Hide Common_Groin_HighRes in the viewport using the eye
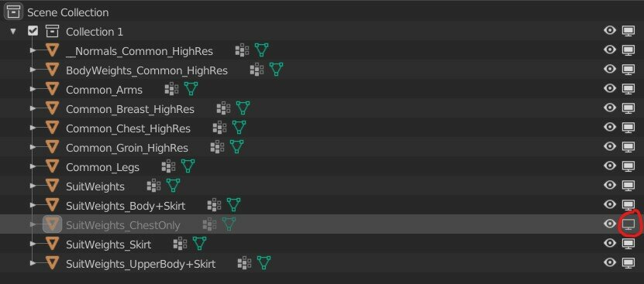 [x=609, y=146]
